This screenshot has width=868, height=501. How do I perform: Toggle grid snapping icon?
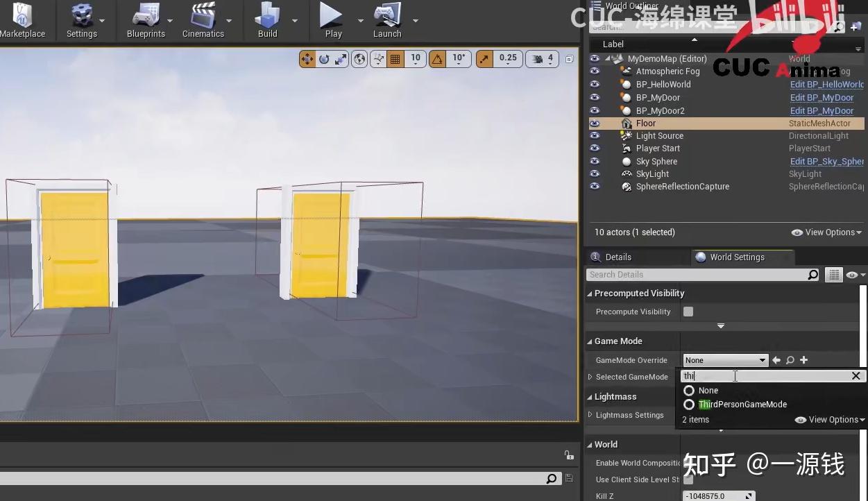click(x=395, y=59)
